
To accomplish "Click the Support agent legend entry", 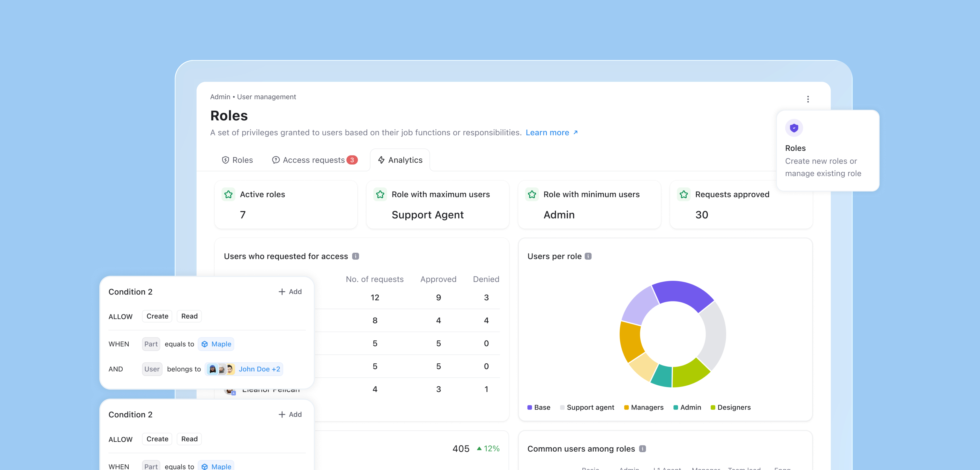I will click(587, 408).
